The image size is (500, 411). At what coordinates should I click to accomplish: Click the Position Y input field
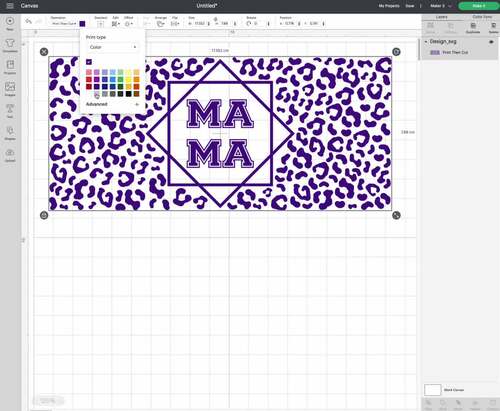click(x=314, y=24)
